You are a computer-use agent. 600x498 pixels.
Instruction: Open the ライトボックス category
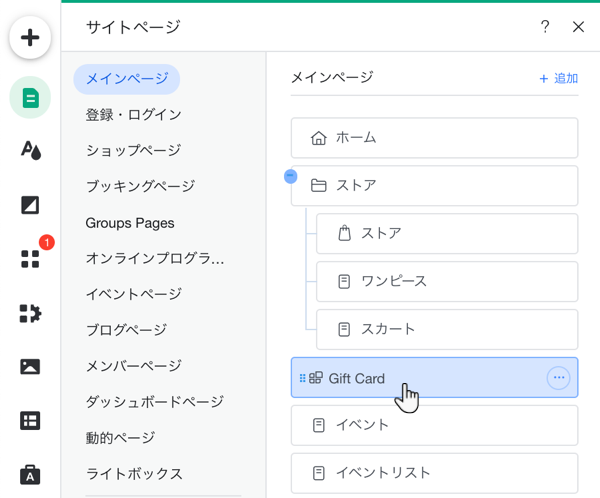[x=134, y=474]
